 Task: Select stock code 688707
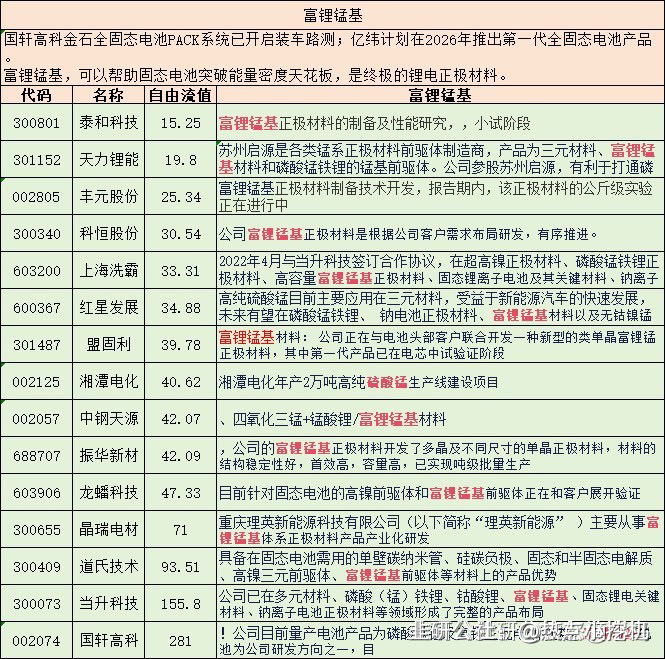click(x=36, y=455)
